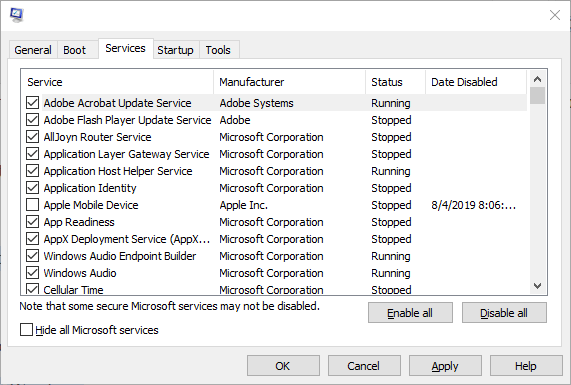Click the System Configuration title bar icon

pyautogui.click(x=17, y=15)
